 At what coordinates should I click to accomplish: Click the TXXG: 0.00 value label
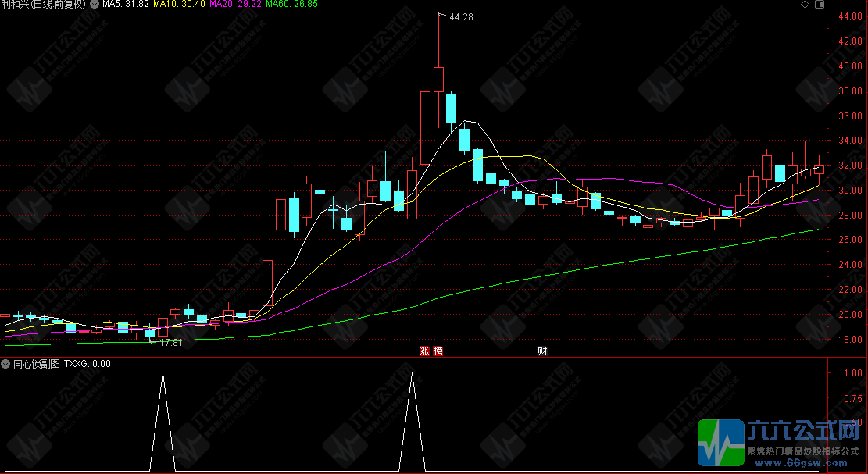88,364
